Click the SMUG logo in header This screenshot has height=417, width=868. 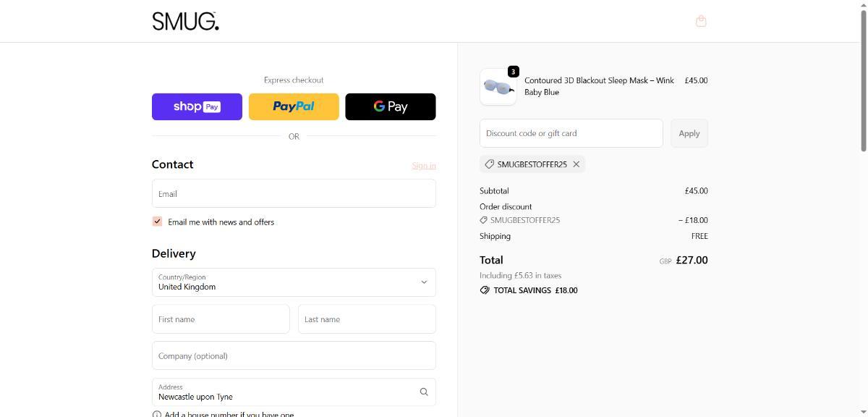185,22
